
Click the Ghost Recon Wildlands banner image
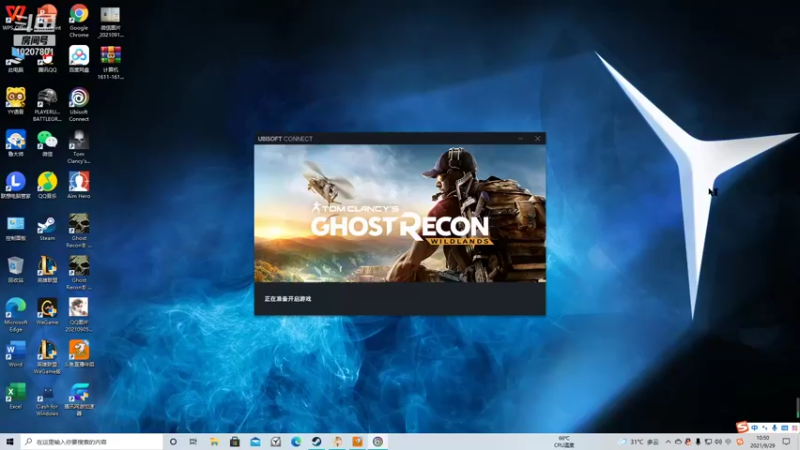pos(400,213)
